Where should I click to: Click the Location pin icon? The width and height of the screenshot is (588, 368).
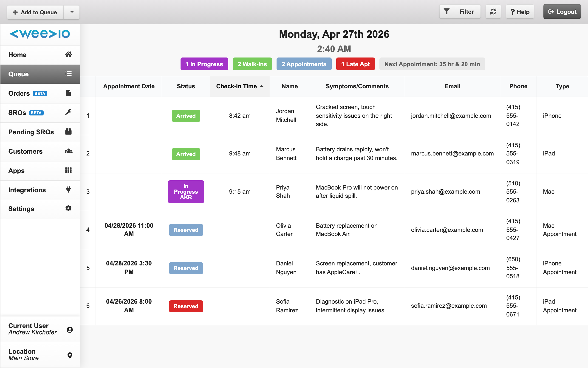pos(70,355)
